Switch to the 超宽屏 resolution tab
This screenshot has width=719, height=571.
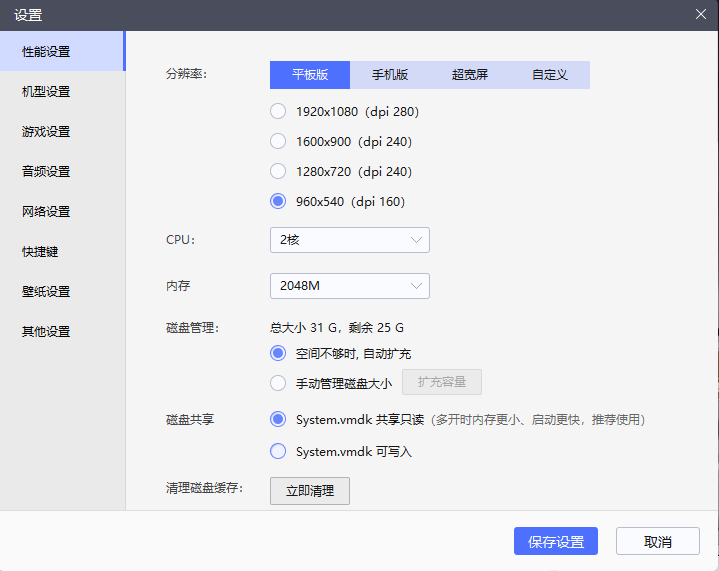470,75
